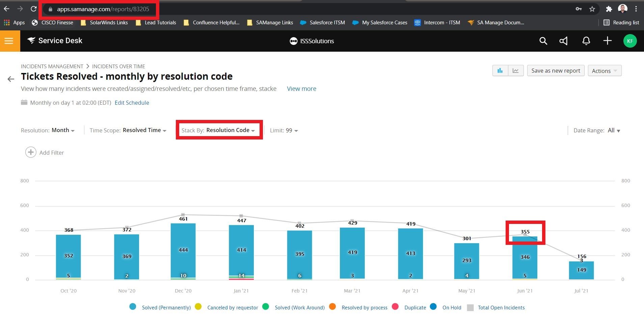Click browser forward arrow
Screen dimensions: 644x331
(20, 9)
